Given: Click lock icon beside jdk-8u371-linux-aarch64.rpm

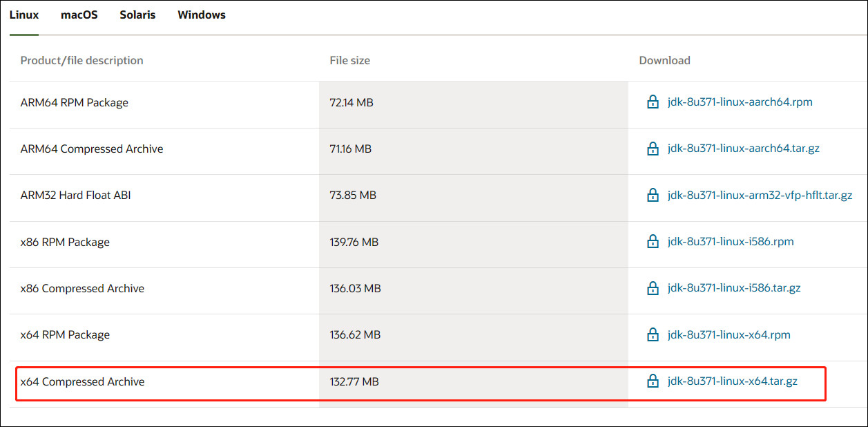Looking at the screenshot, I should coord(653,102).
